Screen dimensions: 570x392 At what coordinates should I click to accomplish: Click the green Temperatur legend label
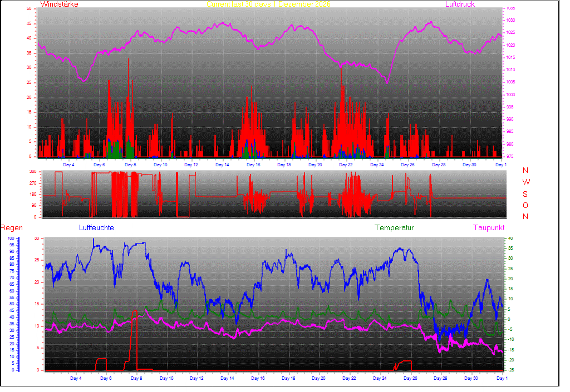[394, 228]
